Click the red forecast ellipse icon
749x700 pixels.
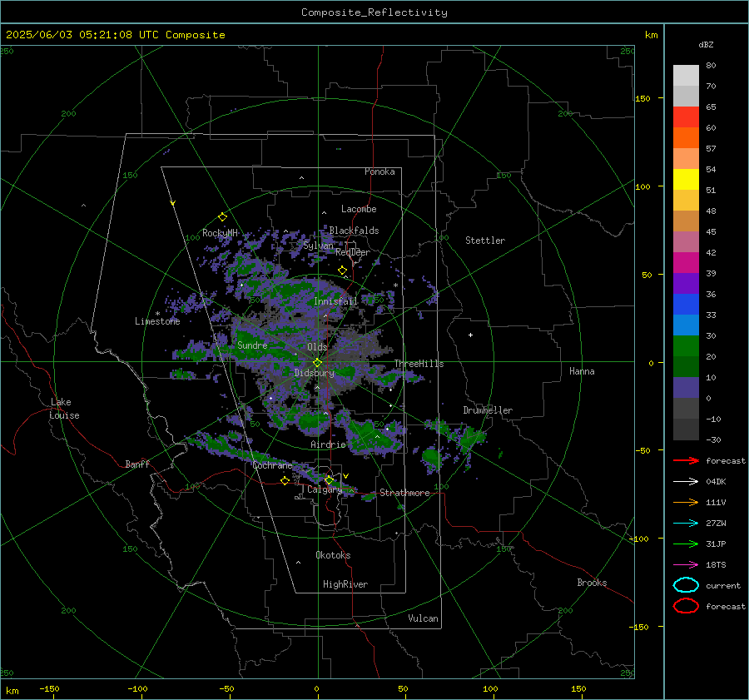coord(686,606)
